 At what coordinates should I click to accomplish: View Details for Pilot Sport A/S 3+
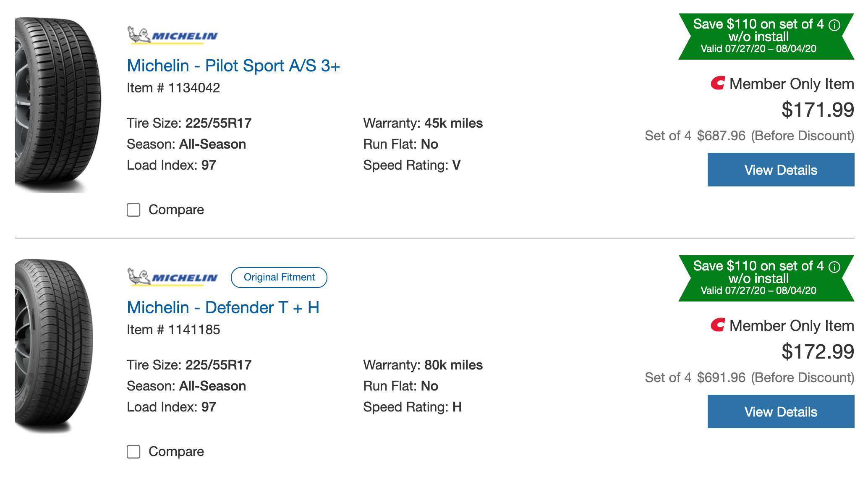781,170
